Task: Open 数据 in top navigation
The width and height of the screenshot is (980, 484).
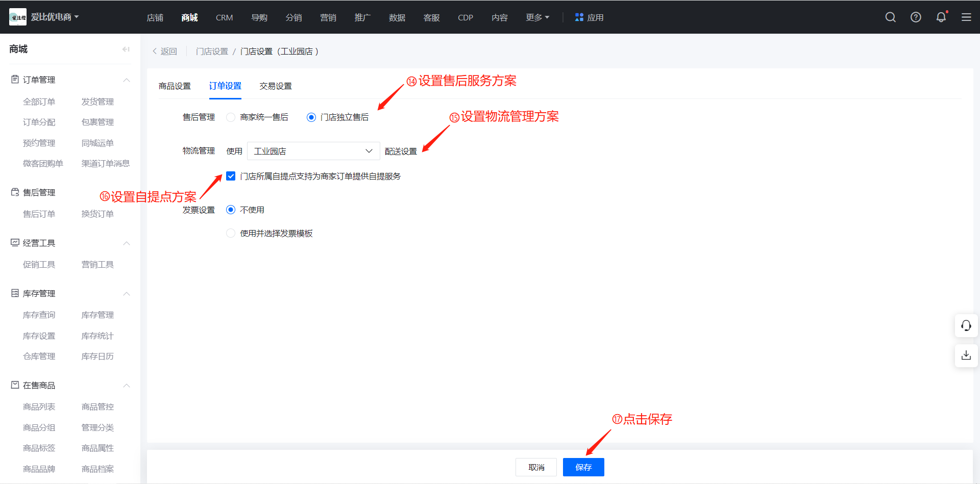Action: coord(397,17)
